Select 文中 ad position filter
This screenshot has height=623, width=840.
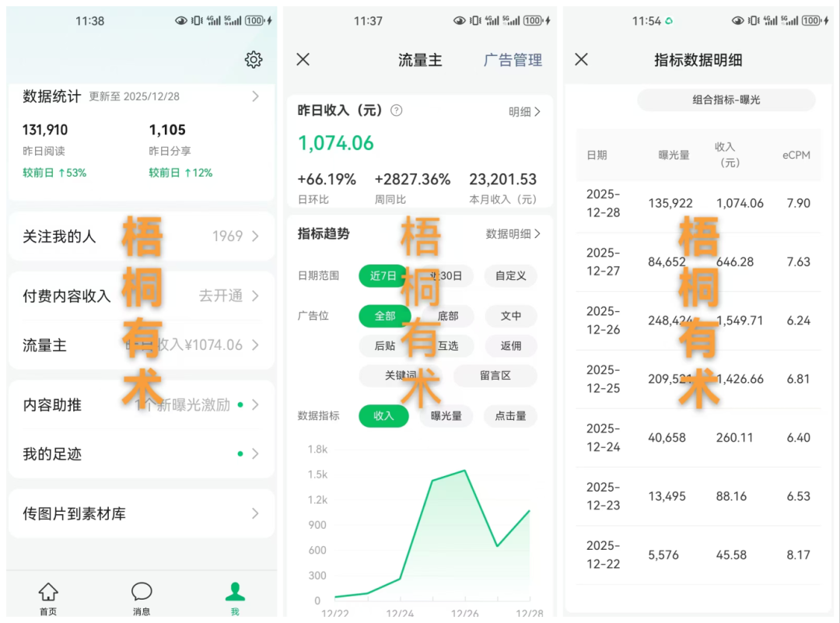tap(510, 316)
